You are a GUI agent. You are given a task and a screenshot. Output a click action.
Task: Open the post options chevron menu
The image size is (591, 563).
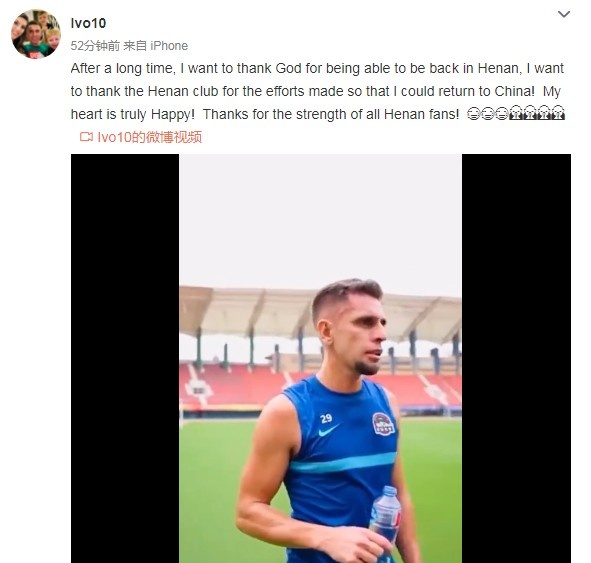(564, 14)
